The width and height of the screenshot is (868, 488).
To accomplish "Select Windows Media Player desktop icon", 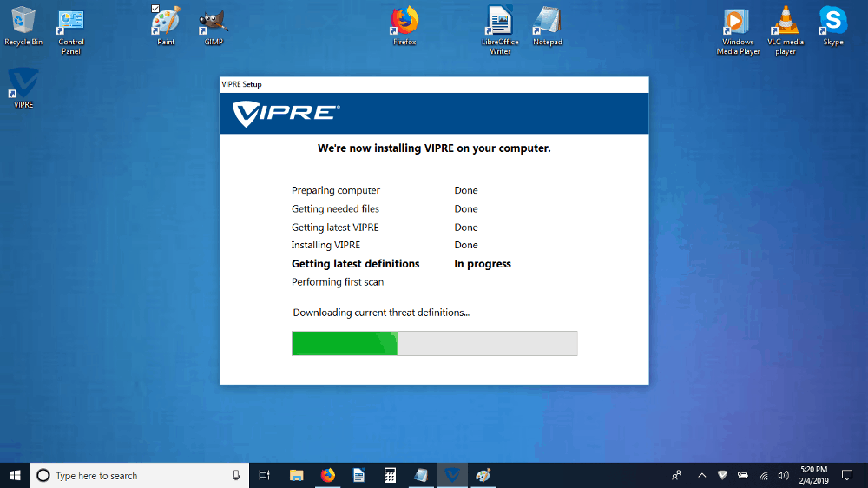I will click(x=738, y=31).
